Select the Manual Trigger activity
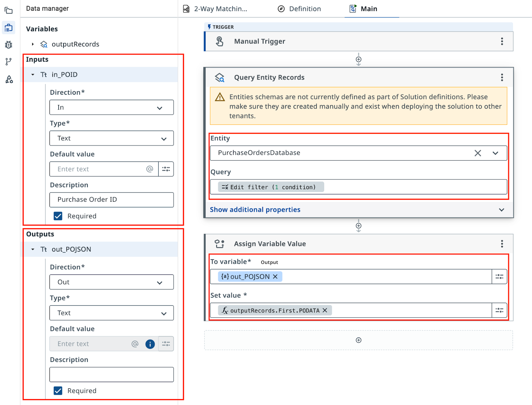Image resolution: width=532 pixels, height=405 pixels. (359, 41)
